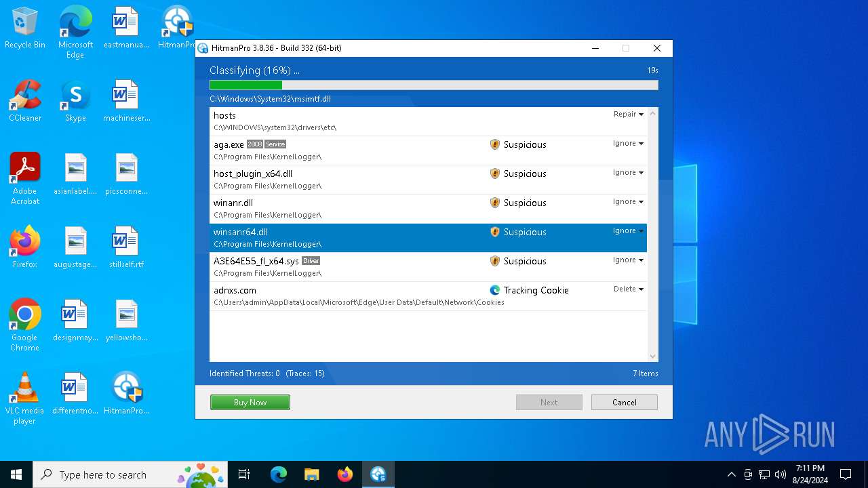Open Ignore dropdown for aga.exe
The image size is (868, 488).
(x=629, y=144)
